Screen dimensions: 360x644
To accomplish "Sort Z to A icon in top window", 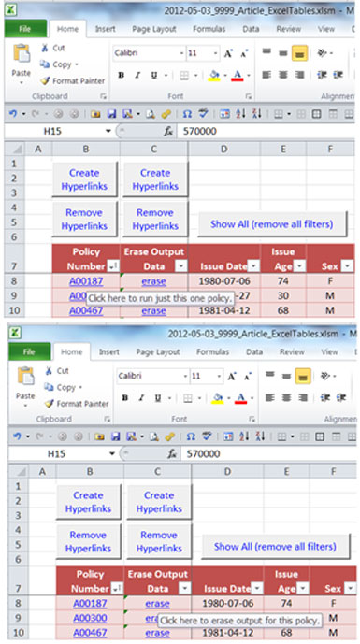I will 257,114.
